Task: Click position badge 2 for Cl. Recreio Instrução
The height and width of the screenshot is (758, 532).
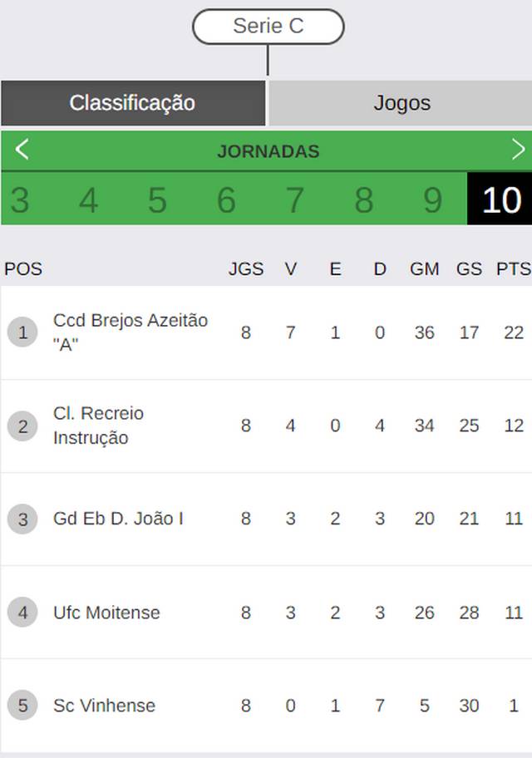Action: [x=22, y=426]
